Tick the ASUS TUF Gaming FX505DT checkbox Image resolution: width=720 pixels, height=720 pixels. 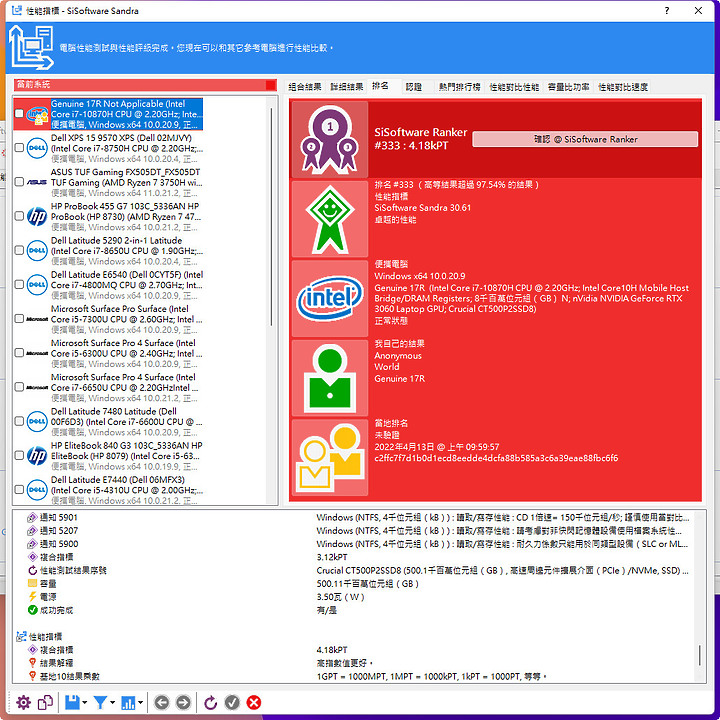(x=19, y=182)
